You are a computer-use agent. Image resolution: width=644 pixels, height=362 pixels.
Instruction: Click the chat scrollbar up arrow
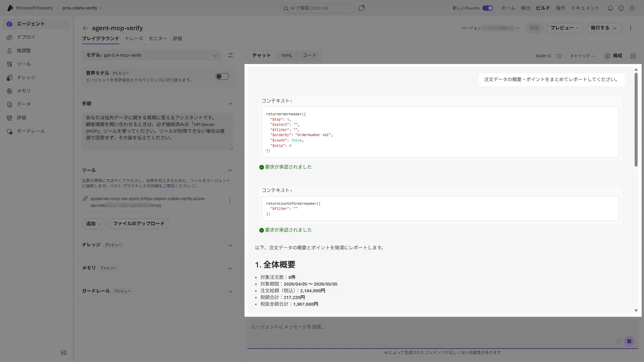pyautogui.click(x=636, y=70)
